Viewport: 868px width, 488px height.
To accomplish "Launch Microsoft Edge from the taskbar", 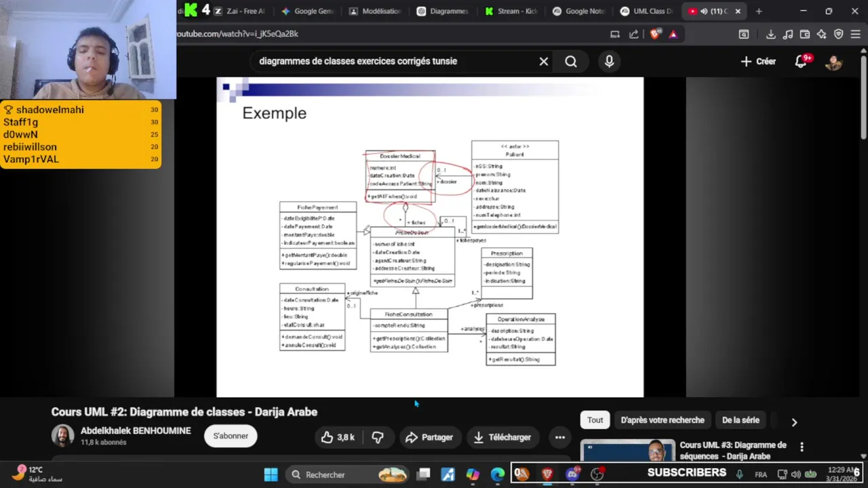I will click(x=498, y=474).
